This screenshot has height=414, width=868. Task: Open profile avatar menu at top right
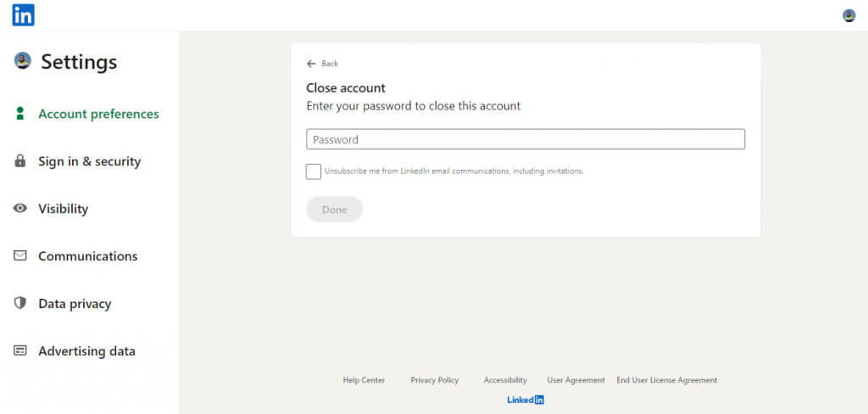coord(849,15)
